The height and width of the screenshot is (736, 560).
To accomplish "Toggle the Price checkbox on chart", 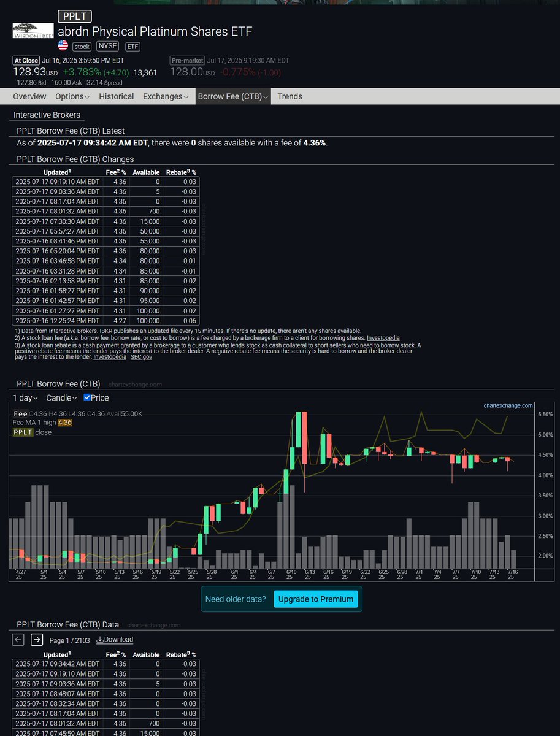I will coord(87,397).
